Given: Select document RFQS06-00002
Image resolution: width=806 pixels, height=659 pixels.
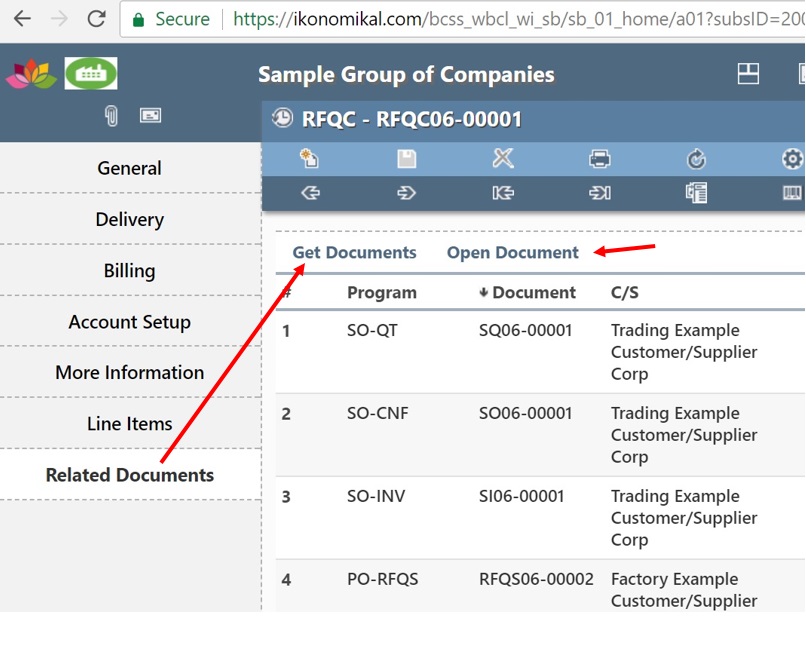Looking at the screenshot, I should coord(536,579).
